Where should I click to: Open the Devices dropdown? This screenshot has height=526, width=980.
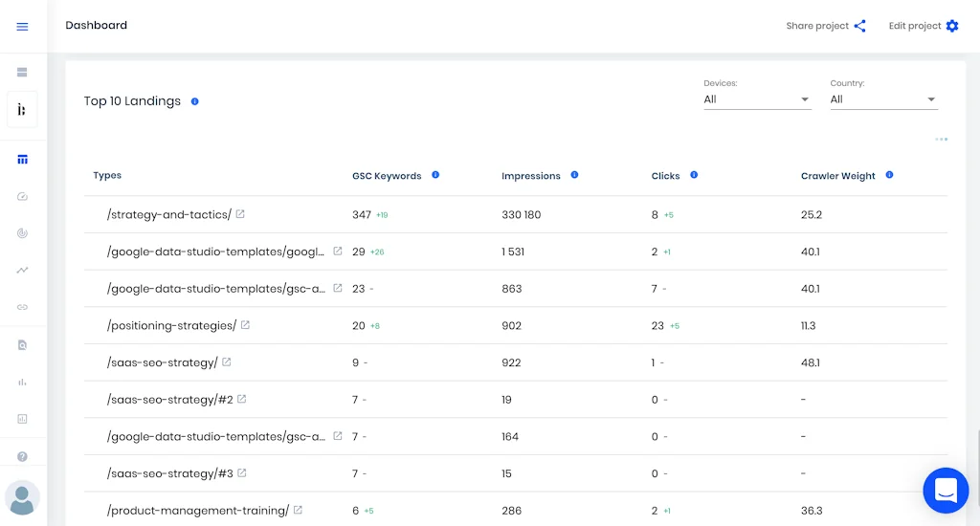(x=757, y=99)
